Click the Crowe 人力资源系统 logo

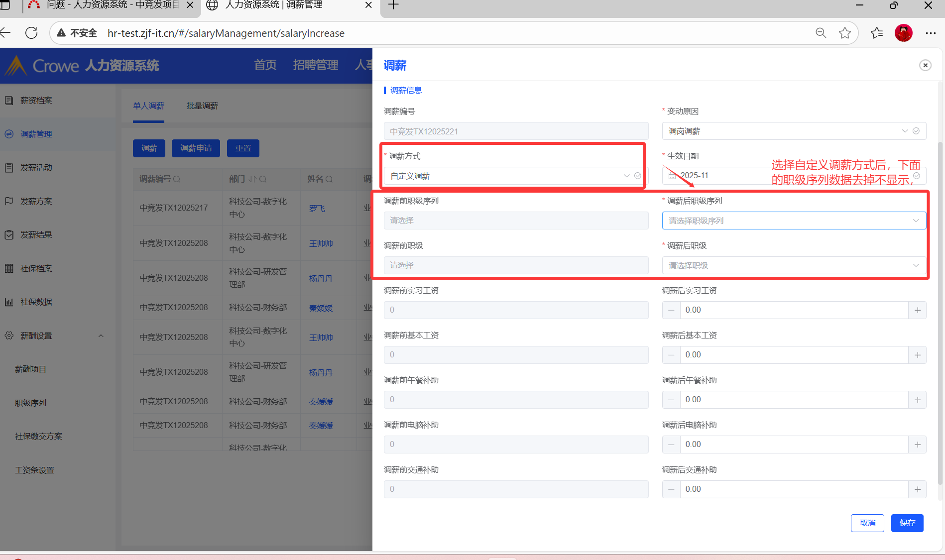point(82,65)
